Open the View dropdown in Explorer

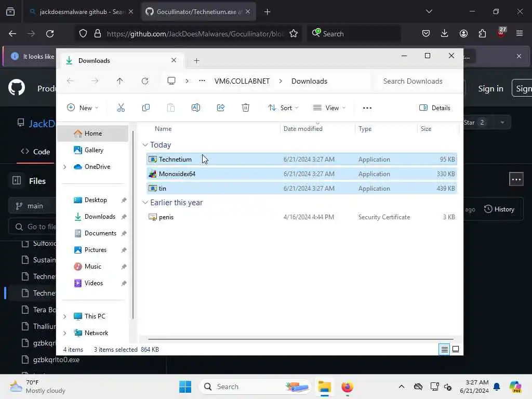pos(329,108)
